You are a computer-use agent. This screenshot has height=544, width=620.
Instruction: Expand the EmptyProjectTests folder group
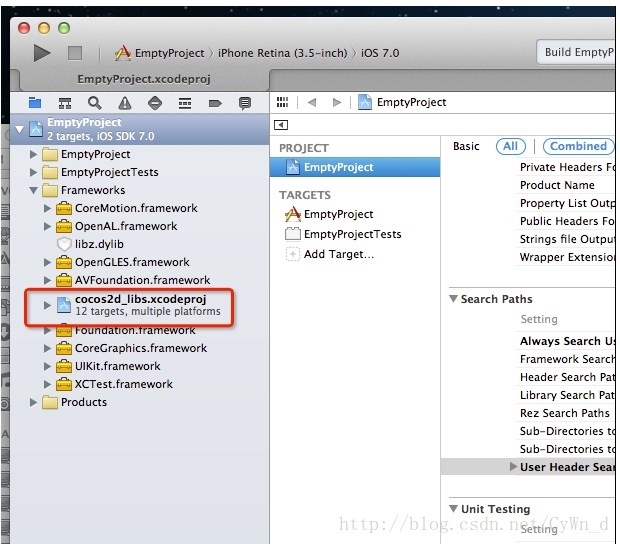34,172
